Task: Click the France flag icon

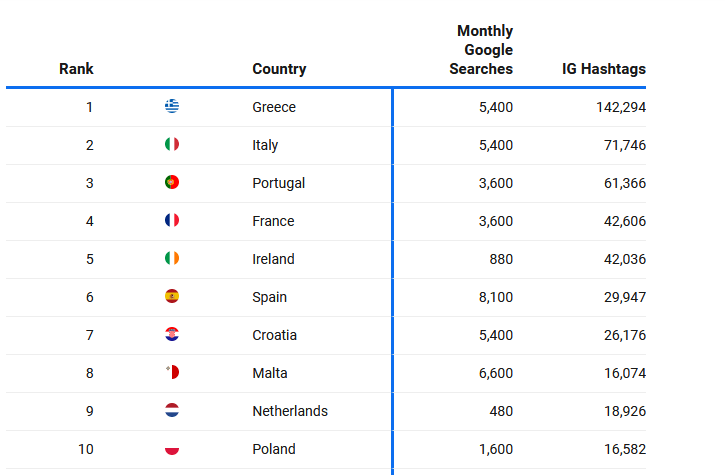Action: click(172, 220)
